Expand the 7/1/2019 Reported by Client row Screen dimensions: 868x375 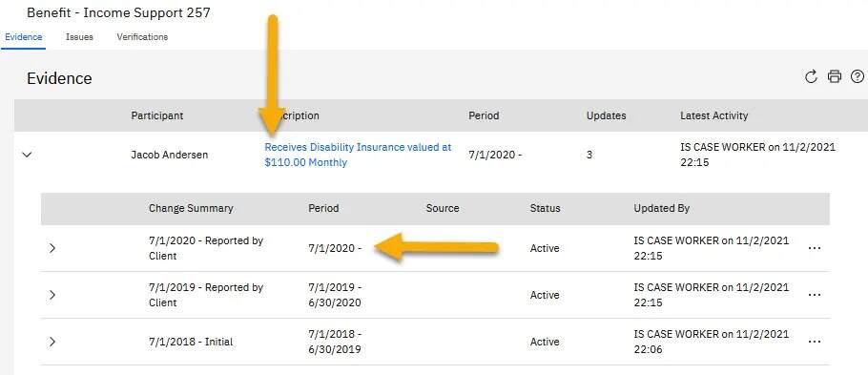[52, 295]
